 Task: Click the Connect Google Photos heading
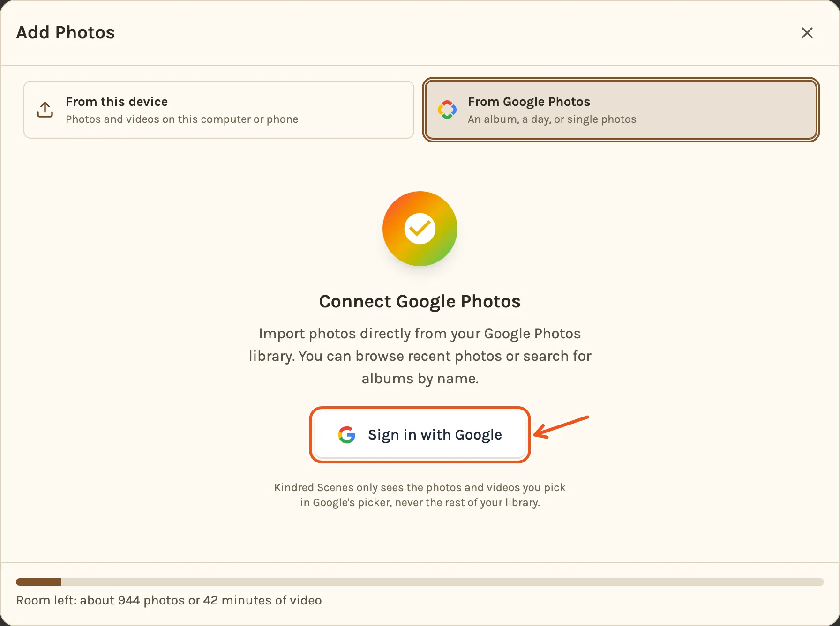pos(420,301)
